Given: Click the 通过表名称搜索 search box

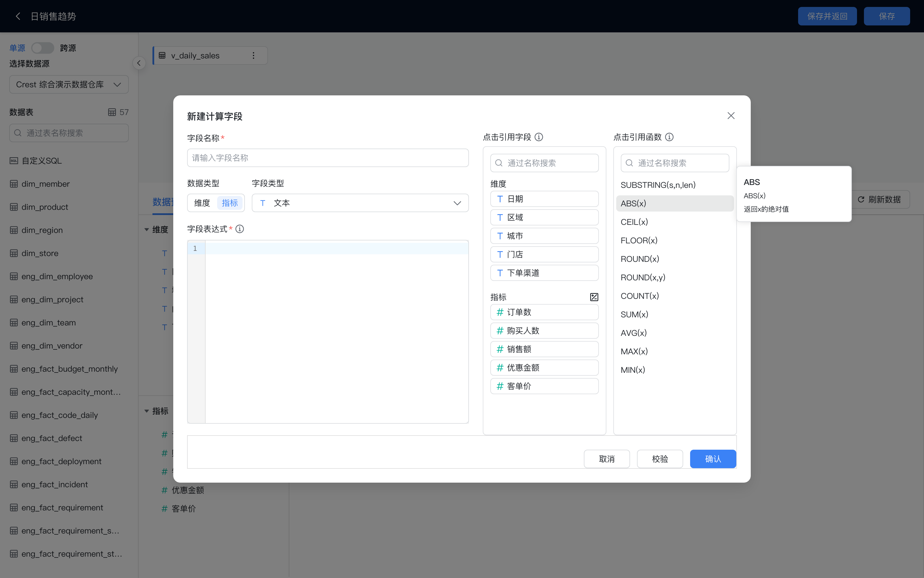Looking at the screenshot, I should point(69,133).
